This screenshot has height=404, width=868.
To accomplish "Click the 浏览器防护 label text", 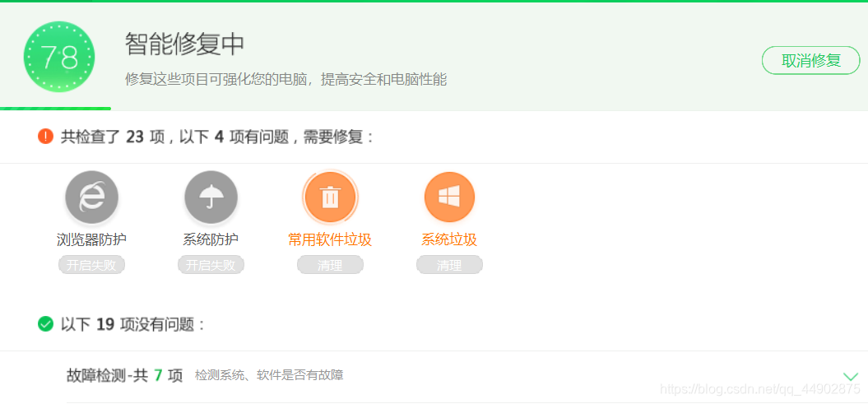I will pos(92,239).
